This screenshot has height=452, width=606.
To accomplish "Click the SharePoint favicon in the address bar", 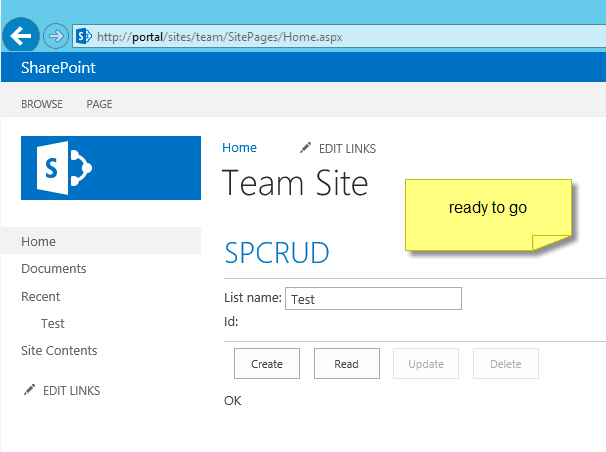I will click(x=83, y=36).
